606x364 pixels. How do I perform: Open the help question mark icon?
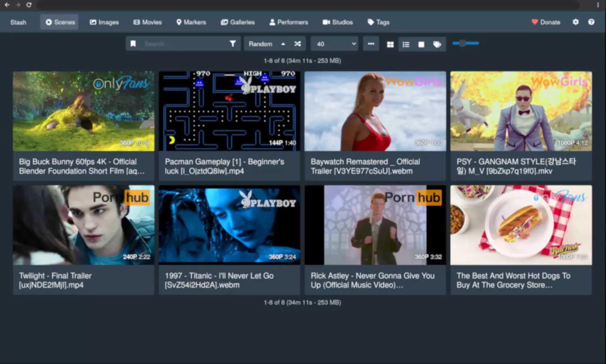pos(591,22)
